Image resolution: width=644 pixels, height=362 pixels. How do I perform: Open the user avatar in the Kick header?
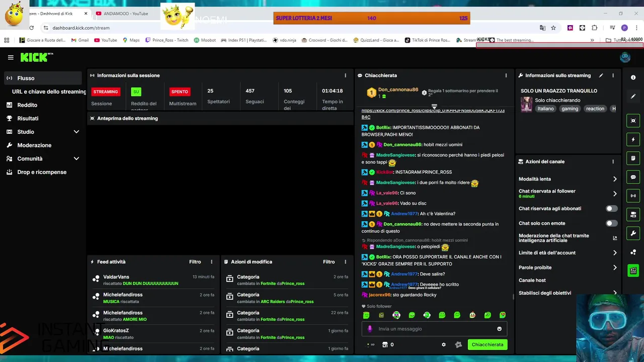click(x=625, y=57)
